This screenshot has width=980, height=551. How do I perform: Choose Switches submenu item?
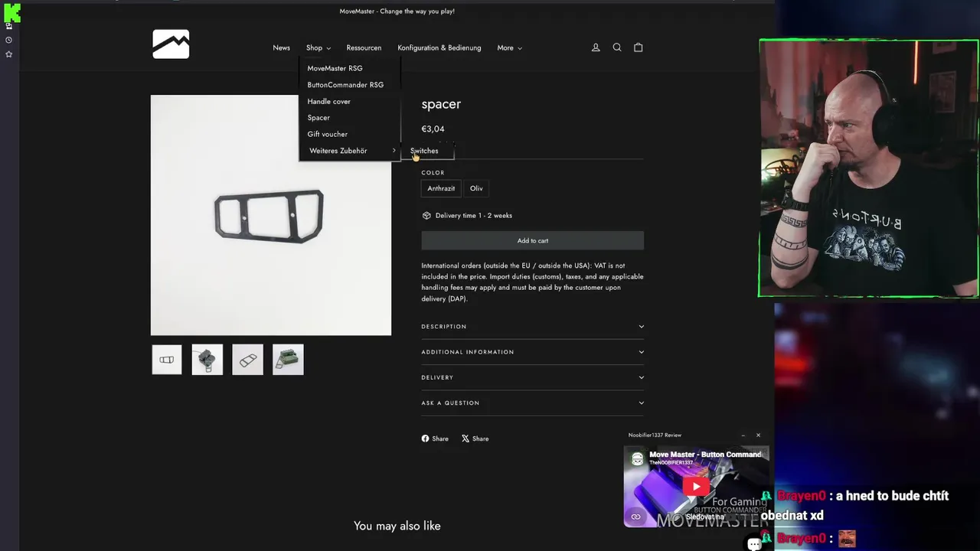pyautogui.click(x=424, y=151)
